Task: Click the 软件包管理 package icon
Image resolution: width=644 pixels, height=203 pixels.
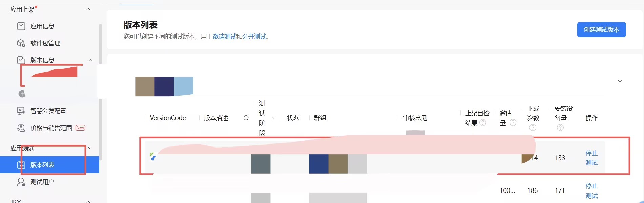Action: click(21, 43)
